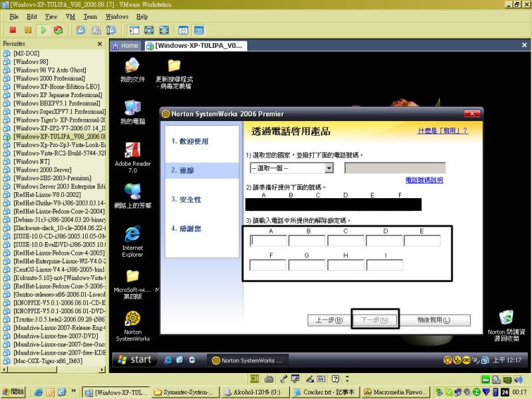Click unlock code field F
This screenshot has width=532, height=399.
268,265
